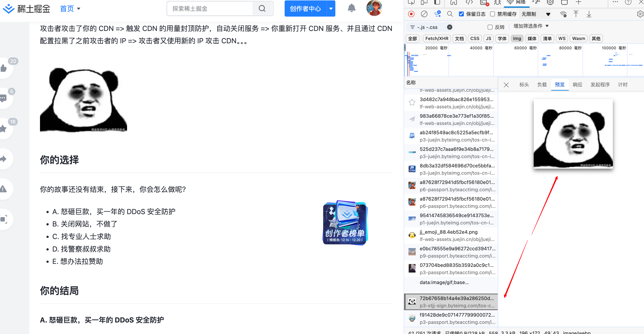644x334 pixels.
Task: Click the import HAR upload arrow
Action: [x=576, y=14]
